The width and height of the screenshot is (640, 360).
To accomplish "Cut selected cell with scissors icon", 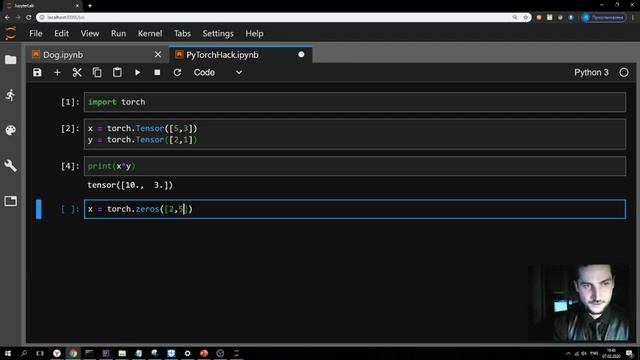I will [x=77, y=73].
